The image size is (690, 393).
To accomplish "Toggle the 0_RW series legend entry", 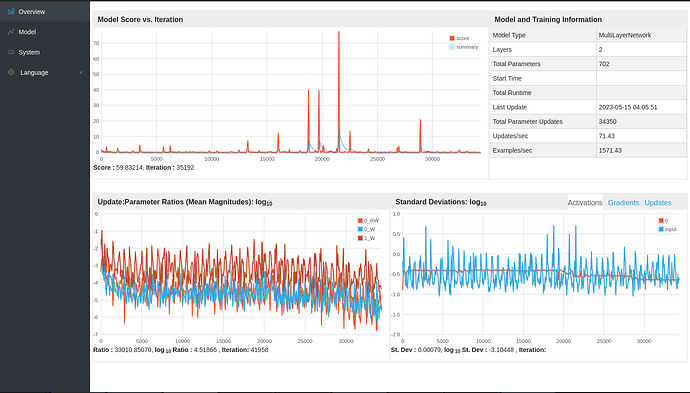I will [x=368, y=220].
